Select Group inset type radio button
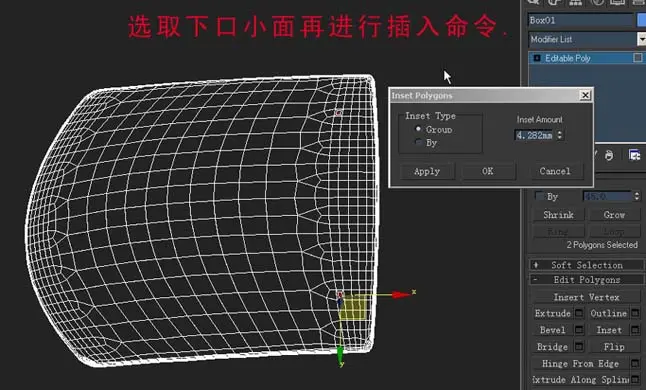This screenshot has height=390, width=646. [x=418, y=129]
